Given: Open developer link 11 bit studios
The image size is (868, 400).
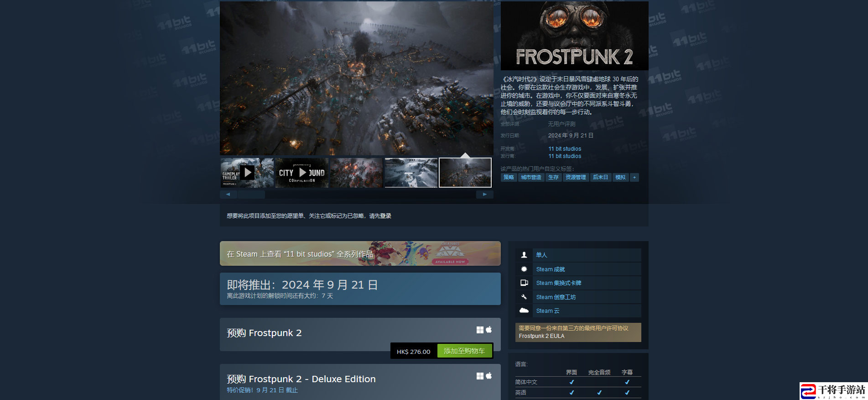Looking at the screenshot, I should coord(565,149).
